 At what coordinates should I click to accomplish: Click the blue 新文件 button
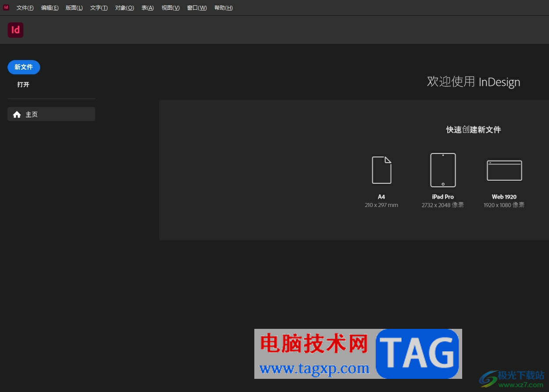coord(24,67)
